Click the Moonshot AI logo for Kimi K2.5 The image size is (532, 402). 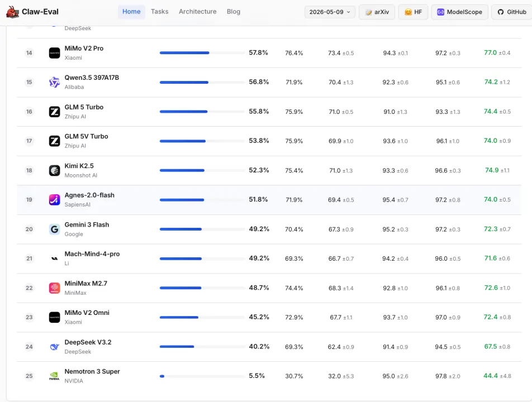click(54, 170)
